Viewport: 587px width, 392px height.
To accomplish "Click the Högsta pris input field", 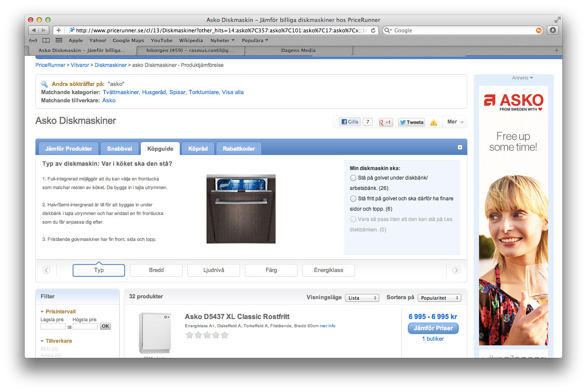I will coord(85,327).
